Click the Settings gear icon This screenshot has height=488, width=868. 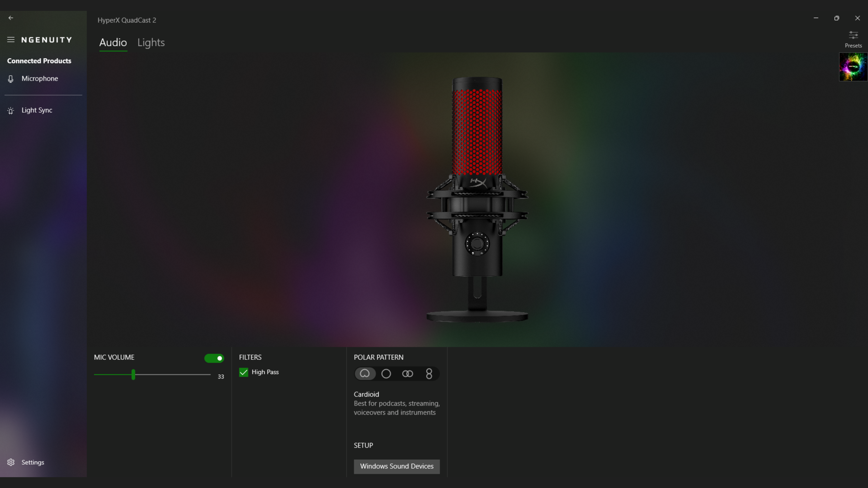click(x=11, y=462)
